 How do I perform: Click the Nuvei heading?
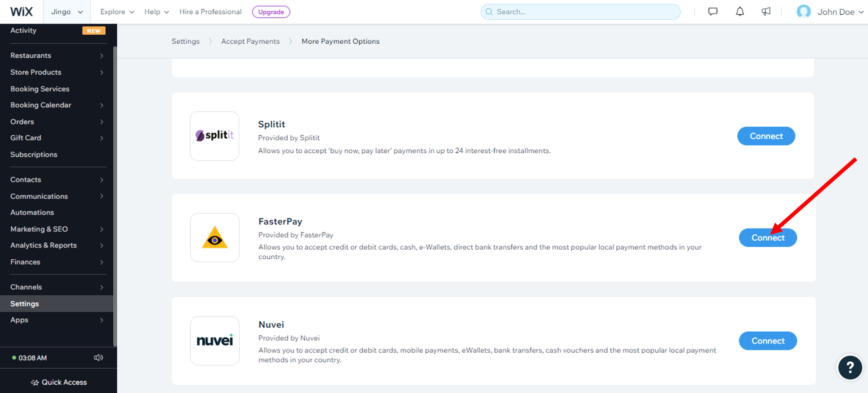click(x=271, y=324)
